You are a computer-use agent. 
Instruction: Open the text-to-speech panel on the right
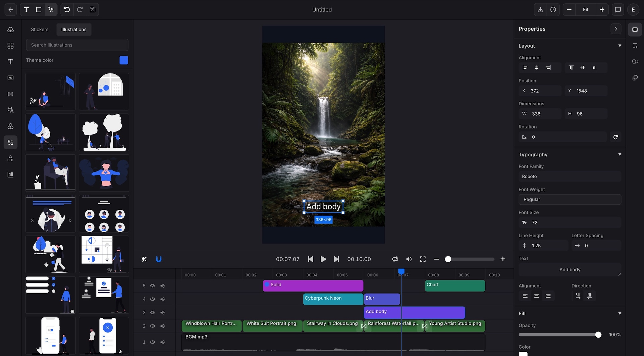click(x=635, y=62)
